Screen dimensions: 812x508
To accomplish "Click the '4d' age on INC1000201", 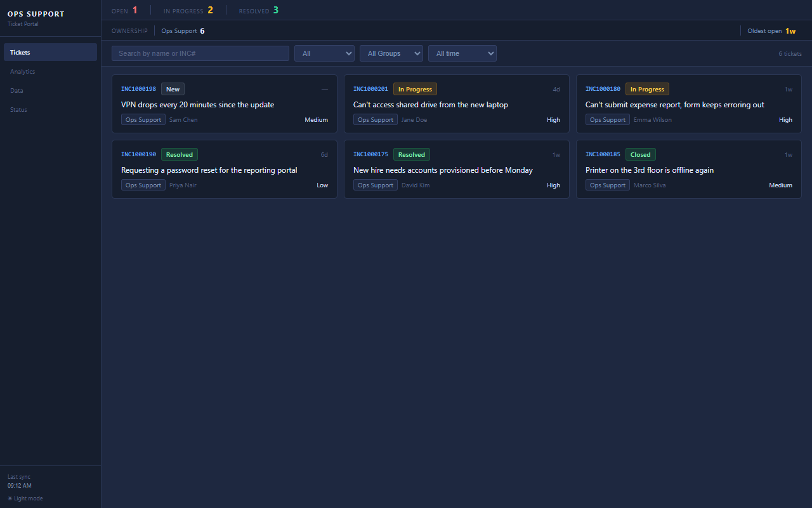I will pos(556,90).
